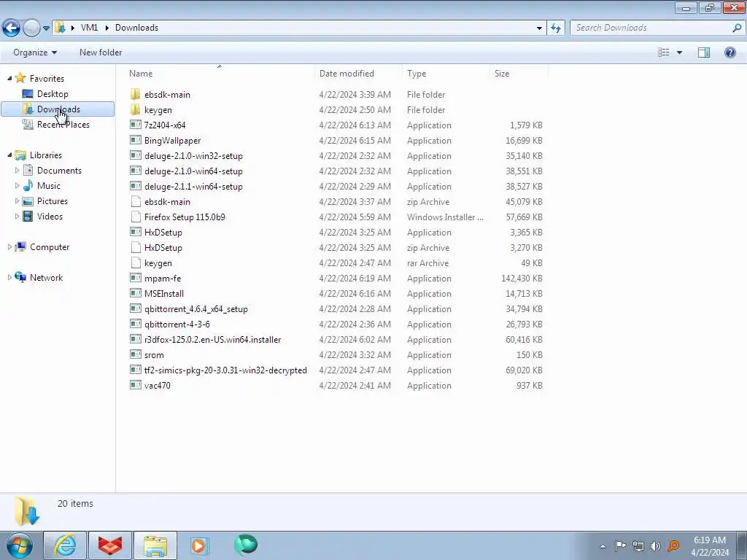This screenshot has height=560, width=747.
Task: Open the recent pages dropdown arrow
Action: 46,28
